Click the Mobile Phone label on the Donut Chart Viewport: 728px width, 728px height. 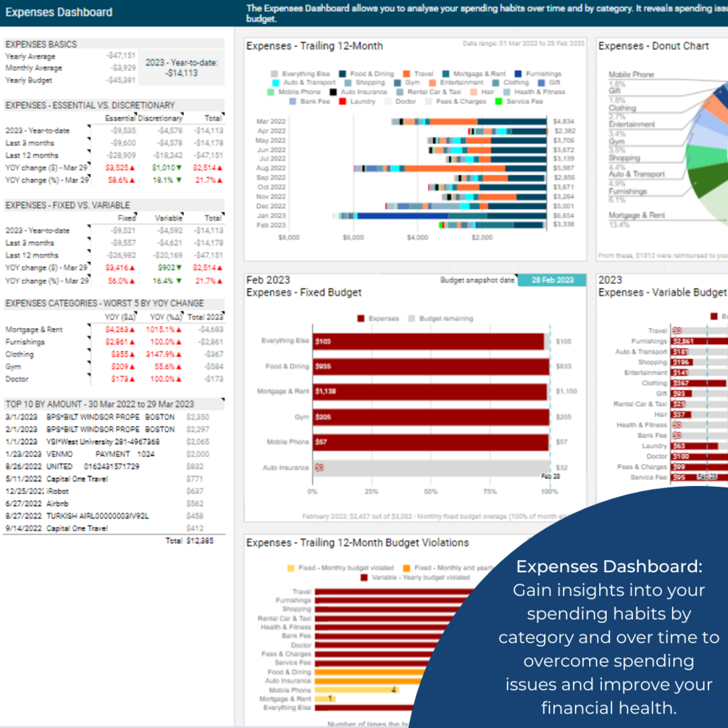[x=631, y=75]
